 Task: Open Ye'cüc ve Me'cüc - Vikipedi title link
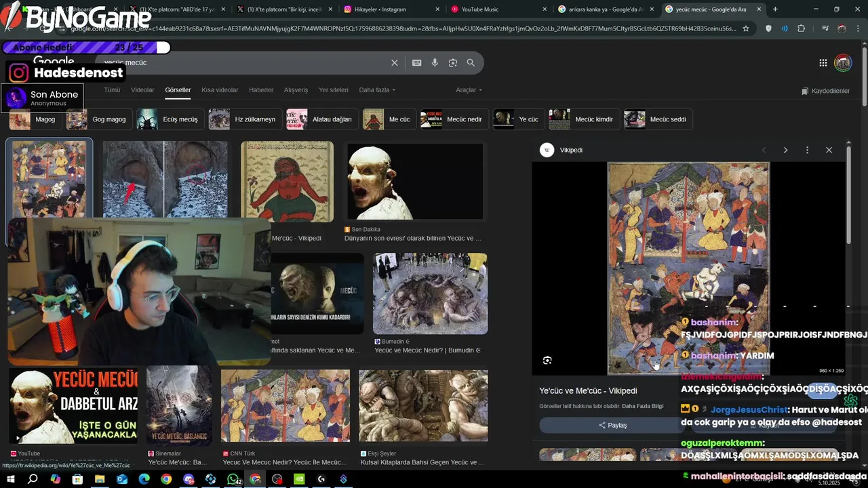pos(588,391)
